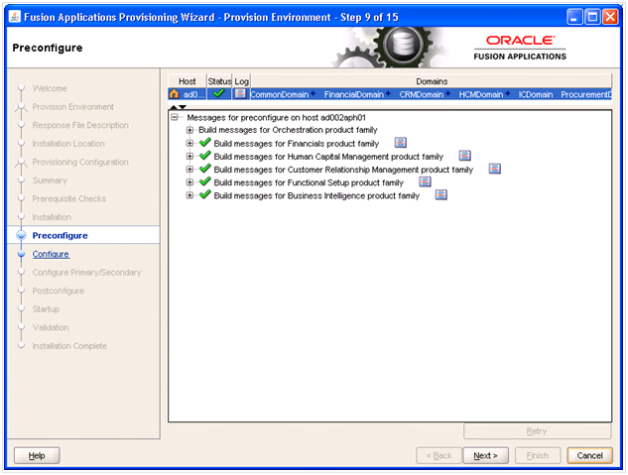Open the Configure step link in sidebar

tap(51, 254)
